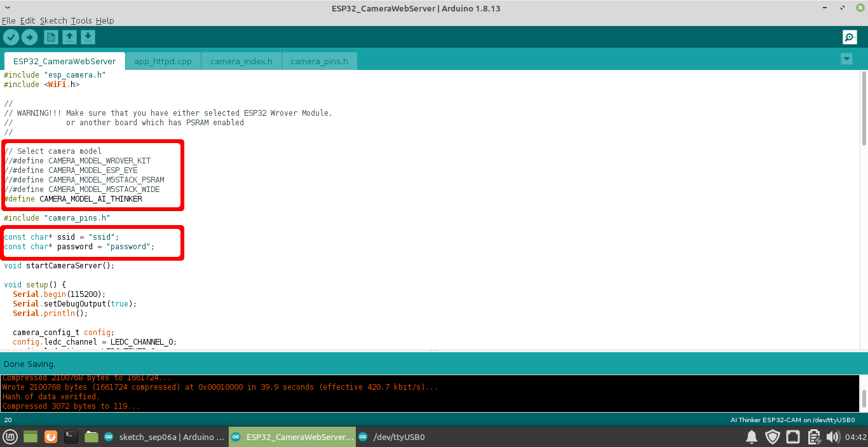Click the "Done Saving." status message
Image resolution: width=868 pixels, height=447 pixels.
coord(30,364)
